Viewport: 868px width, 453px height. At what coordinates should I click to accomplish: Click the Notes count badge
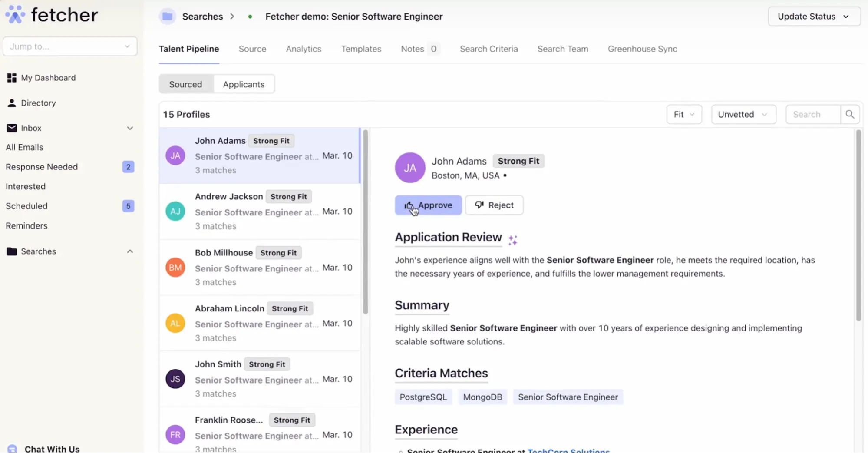tap(433, 49)
